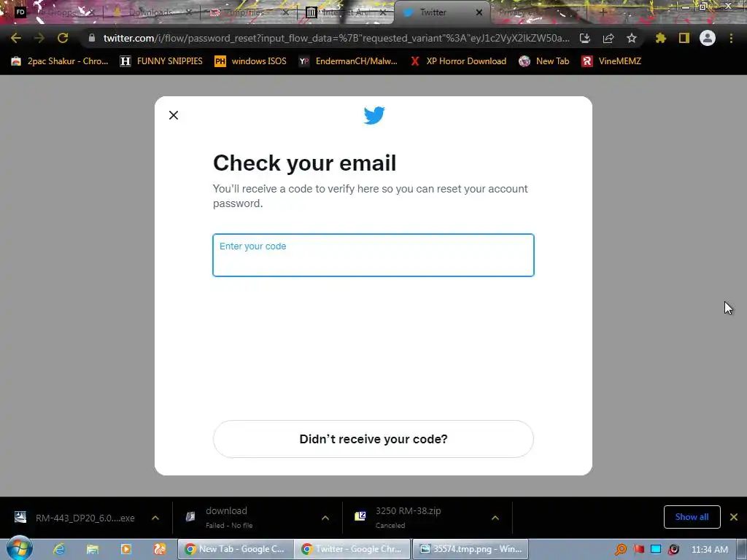This screenshot has width=747, height=560.
Task: Click the Twitter bird logo
Action: coord(374,115)
